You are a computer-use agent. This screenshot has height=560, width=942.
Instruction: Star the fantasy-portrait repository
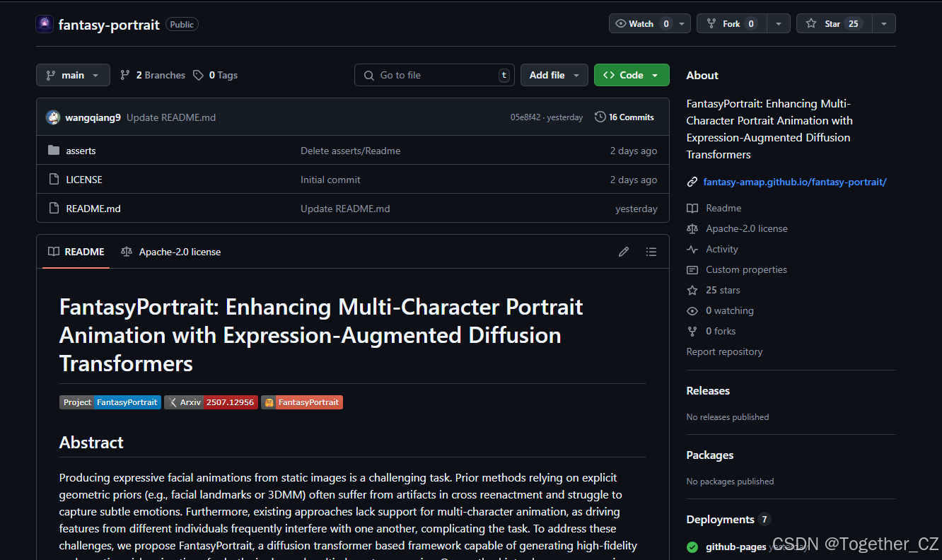click(833, 23)
